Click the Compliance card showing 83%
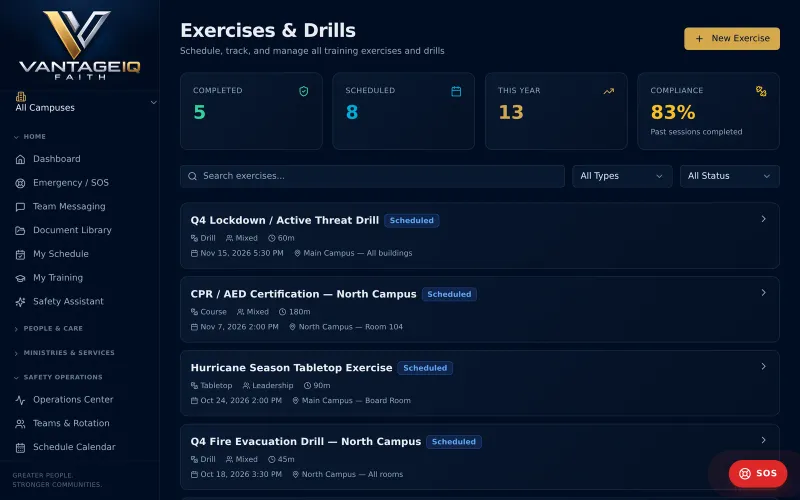This screenshot has height=500, width=800. 709,111
